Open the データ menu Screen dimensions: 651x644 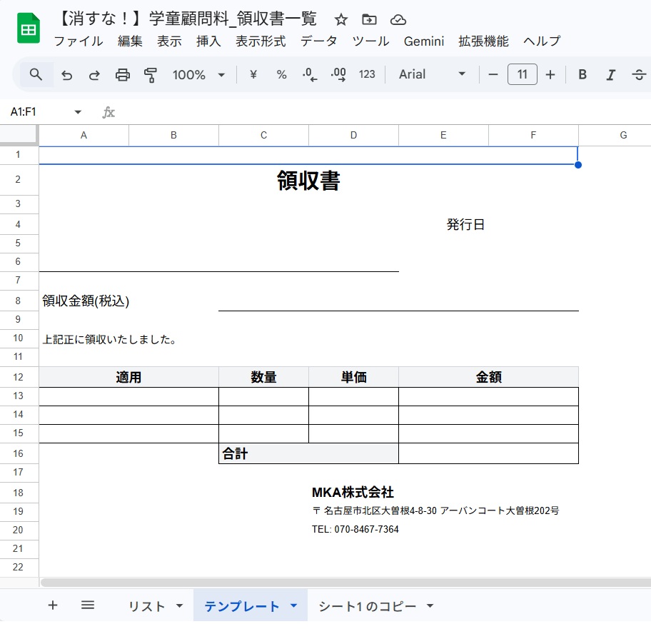318,41
